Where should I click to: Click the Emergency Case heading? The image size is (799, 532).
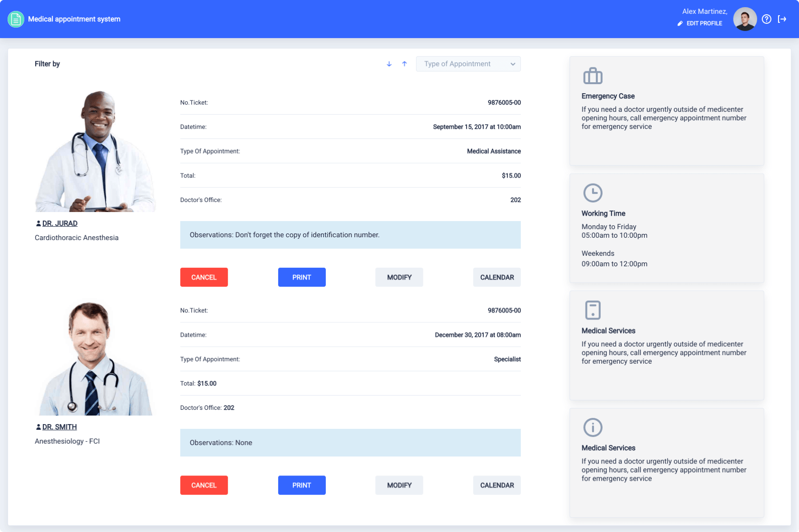click(x=608, y=96)
